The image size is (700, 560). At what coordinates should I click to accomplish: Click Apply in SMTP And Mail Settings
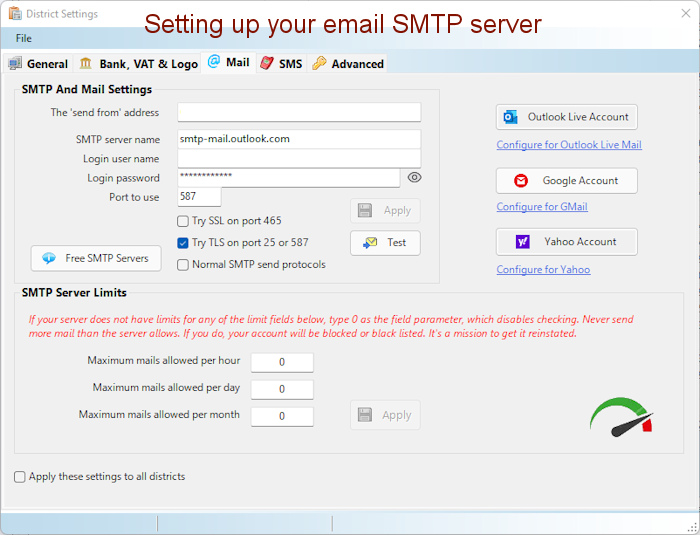(385, 211)
